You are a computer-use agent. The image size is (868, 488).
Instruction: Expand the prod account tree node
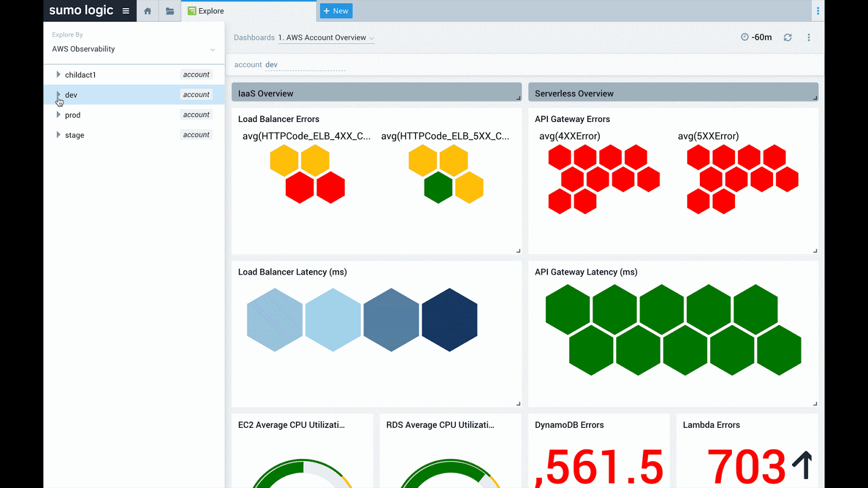tap(59, 114)
